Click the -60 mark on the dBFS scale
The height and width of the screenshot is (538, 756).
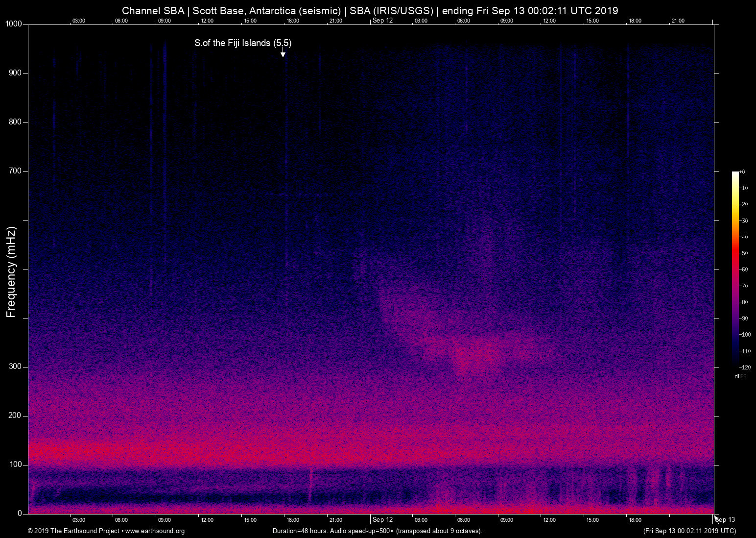pos(742,269)
